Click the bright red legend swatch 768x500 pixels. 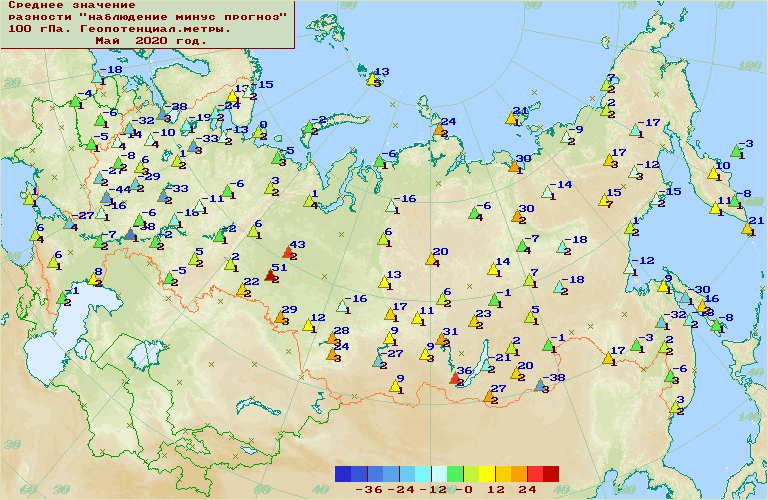click(535, 474)
